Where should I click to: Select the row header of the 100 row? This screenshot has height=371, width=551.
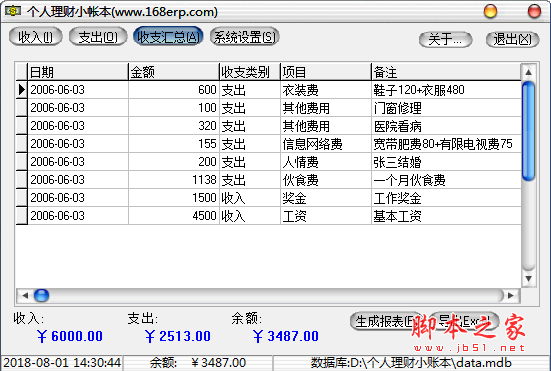point(21,108)
